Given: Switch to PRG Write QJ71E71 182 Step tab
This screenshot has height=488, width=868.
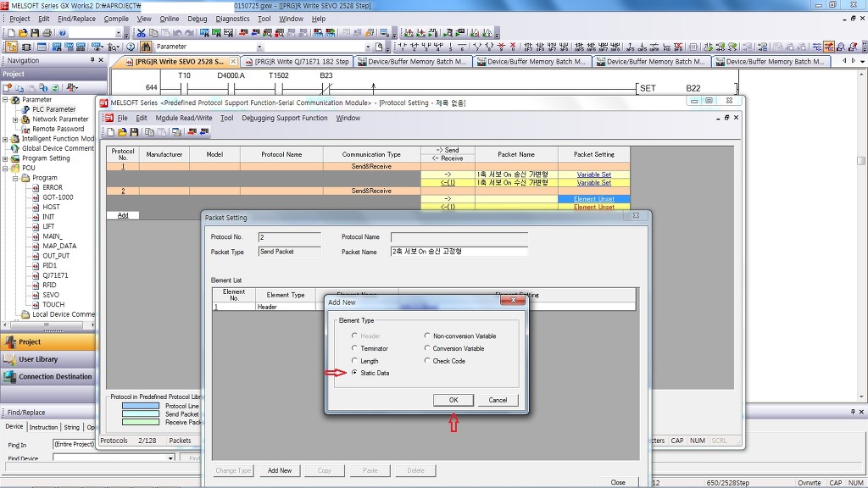Looking at the screenshot, I should tap(298, 62).
